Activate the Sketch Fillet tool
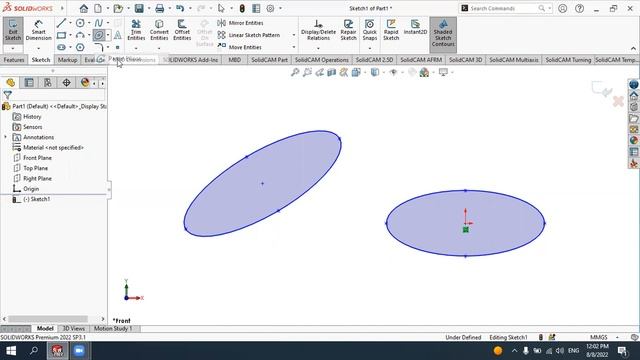The width and height of the screenshot is (640, 360). (x=98, y=47)
